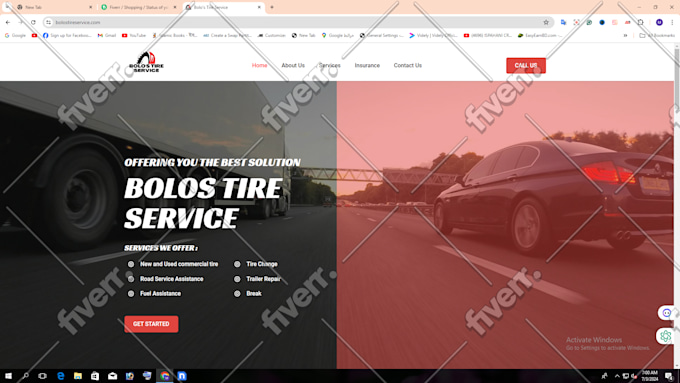The image size is (680, 383).
Task: Switch to Chrome on the taskbar
Action: pyautogui.click(x=164, y=376)
